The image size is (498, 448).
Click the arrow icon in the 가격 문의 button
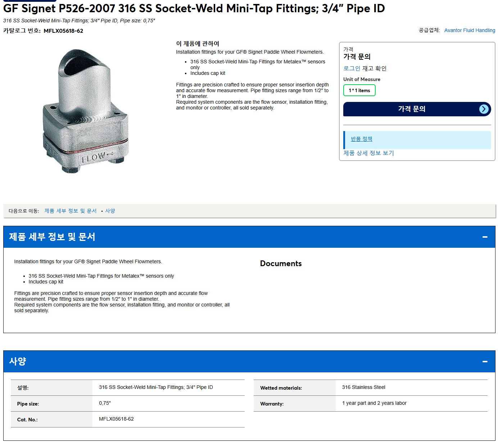(484, 109)
